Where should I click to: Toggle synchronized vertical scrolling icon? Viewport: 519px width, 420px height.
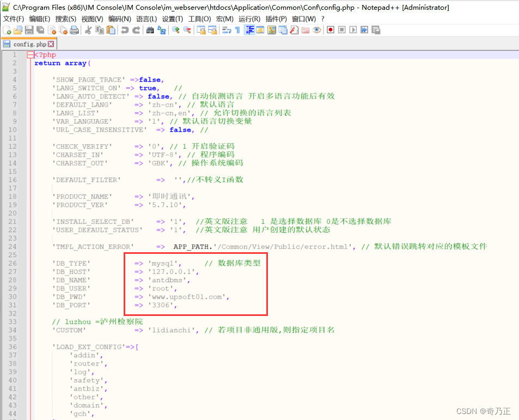tap(201, 30)
